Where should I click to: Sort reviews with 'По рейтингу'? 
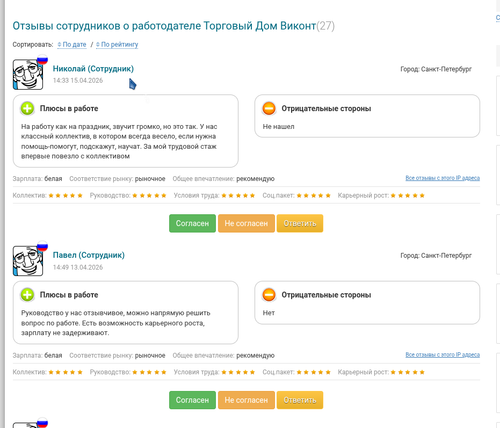click(117, 44)
